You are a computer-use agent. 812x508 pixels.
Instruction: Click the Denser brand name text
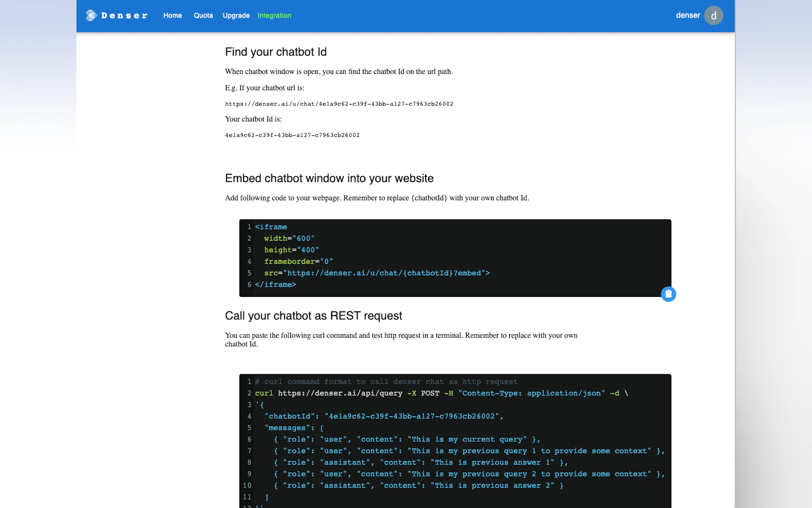click(124, 16)
